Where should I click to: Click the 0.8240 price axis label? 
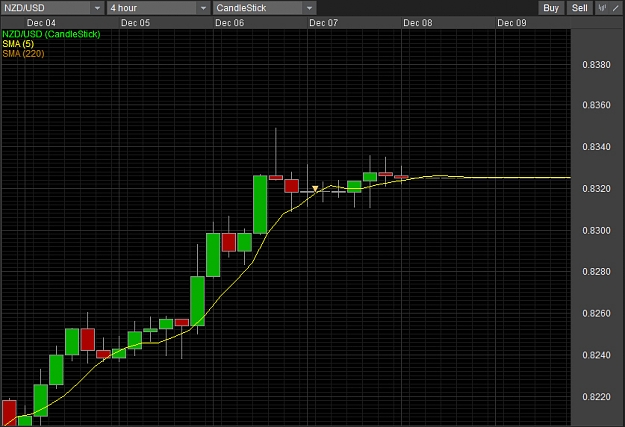[596, 355]
